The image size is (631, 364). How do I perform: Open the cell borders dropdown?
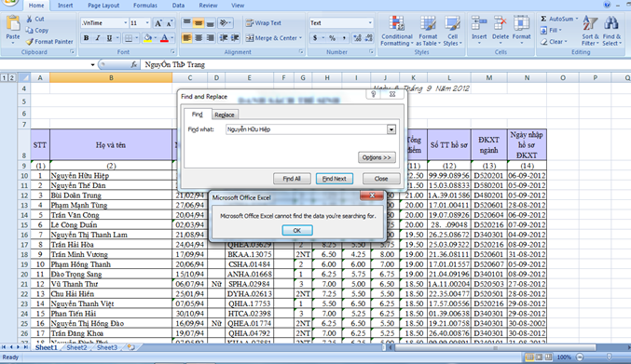coord(137,38)
